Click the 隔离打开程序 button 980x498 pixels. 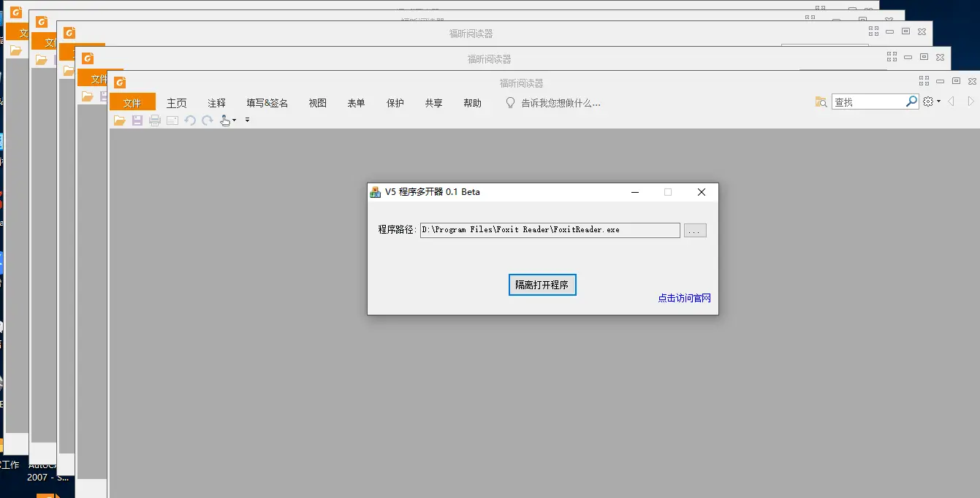pyautogui.click(x=542, y=285)
